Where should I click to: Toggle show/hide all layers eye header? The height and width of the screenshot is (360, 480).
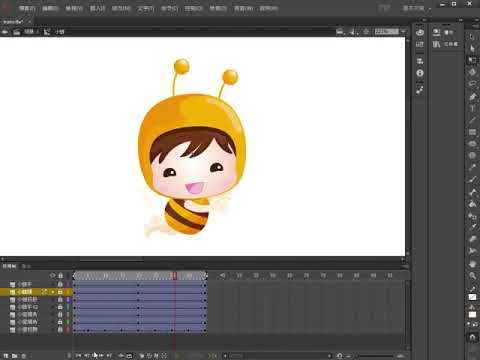52,276
